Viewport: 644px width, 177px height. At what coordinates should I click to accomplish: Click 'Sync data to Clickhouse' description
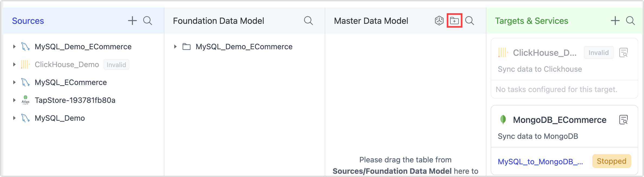(x=540, y=69)
